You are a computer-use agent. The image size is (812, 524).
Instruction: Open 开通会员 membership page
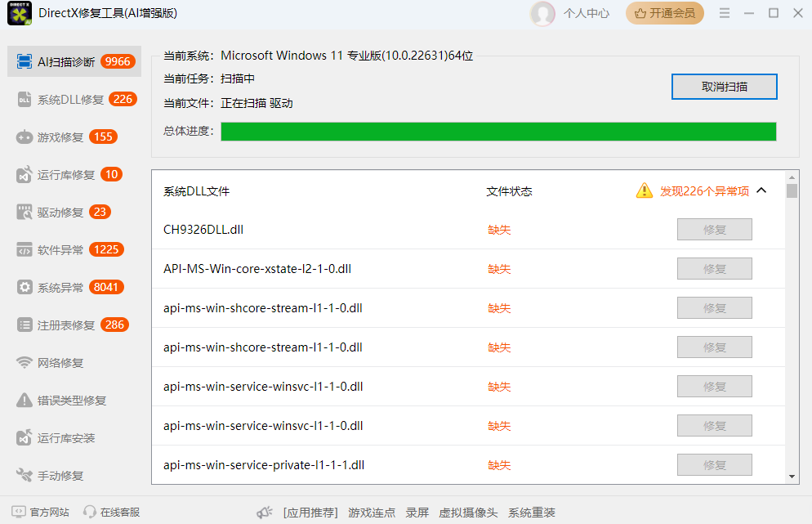(664, 13)
